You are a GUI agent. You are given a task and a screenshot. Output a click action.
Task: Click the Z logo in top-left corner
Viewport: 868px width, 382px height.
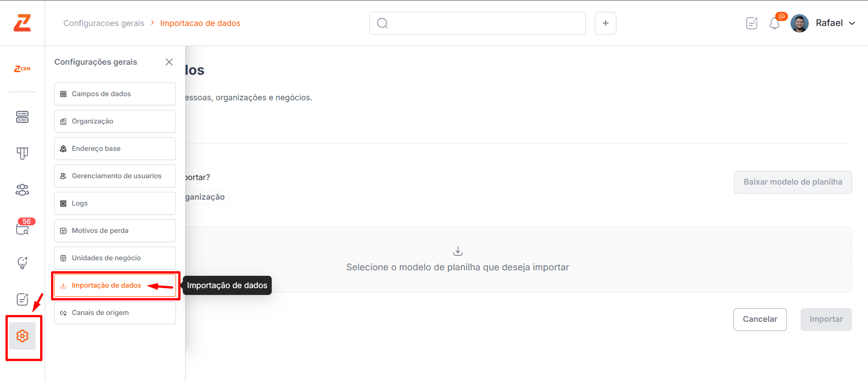pos(22,23)
